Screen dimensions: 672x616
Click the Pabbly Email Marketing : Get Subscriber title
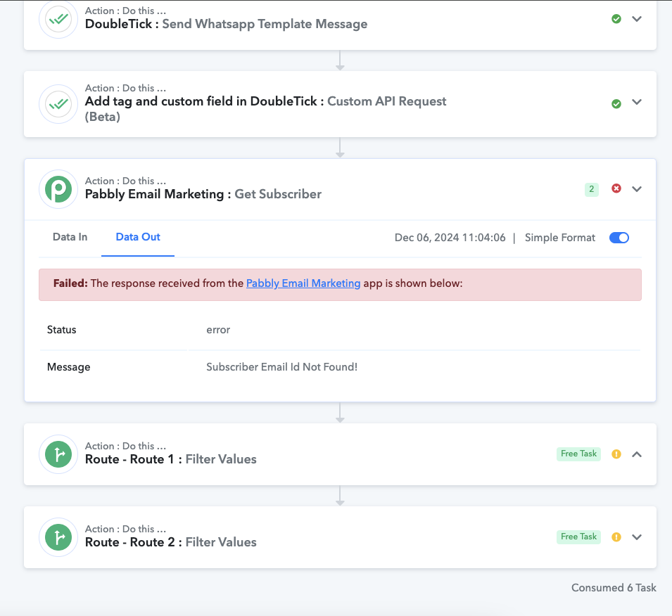[203, 194]
